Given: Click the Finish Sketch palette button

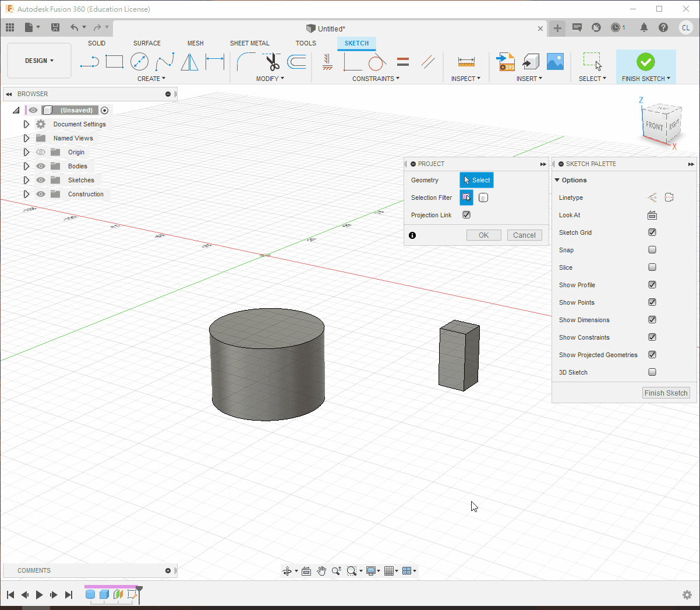Looking at the screenshot, I should 666,393.
